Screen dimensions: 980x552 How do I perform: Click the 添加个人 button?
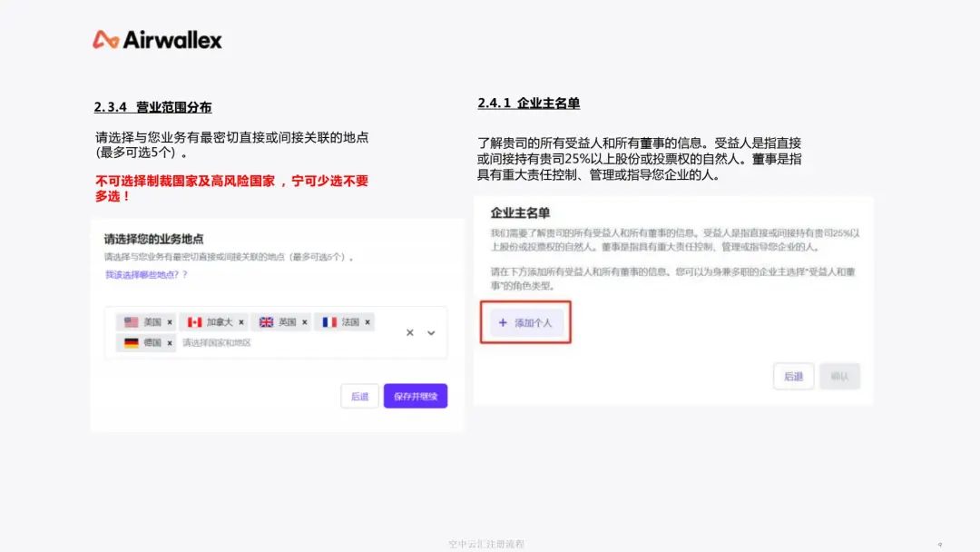click(x=526, y=322)
